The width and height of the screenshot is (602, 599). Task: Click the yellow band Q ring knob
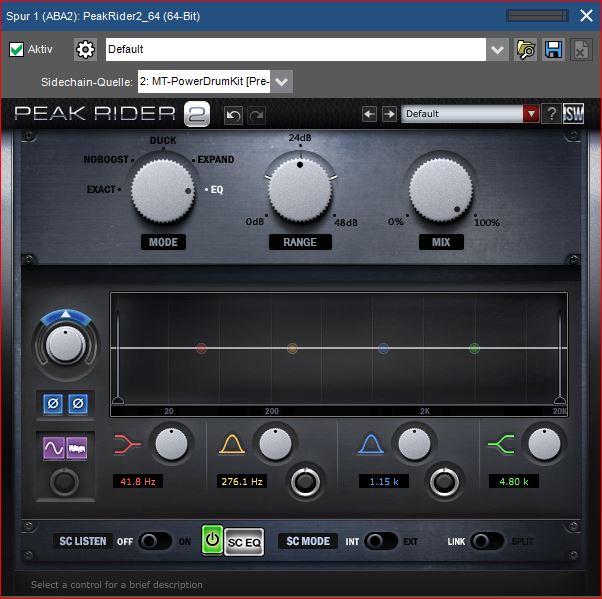pos(305,482)
